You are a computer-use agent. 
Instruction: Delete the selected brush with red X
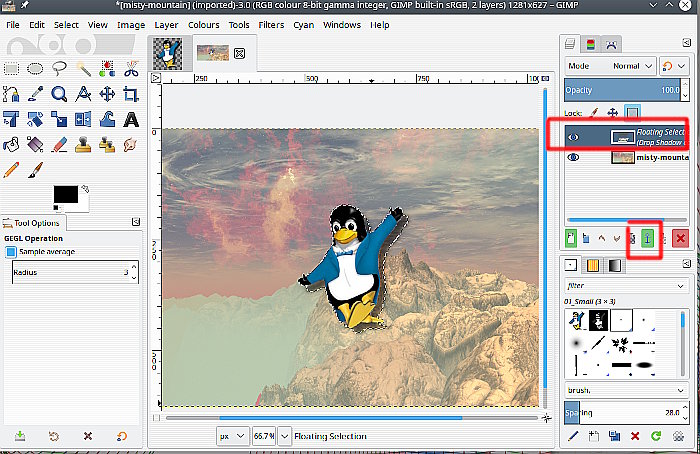click(x=635, y=436)
